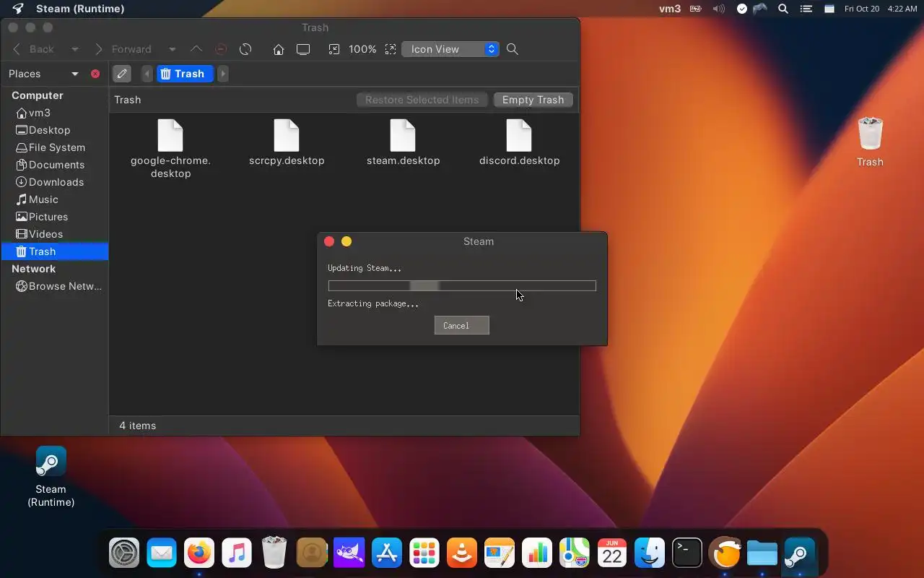Screen dimensions: 924x578
Task: Click the zoom out icon beside 100%
Action: pos(334,49)
